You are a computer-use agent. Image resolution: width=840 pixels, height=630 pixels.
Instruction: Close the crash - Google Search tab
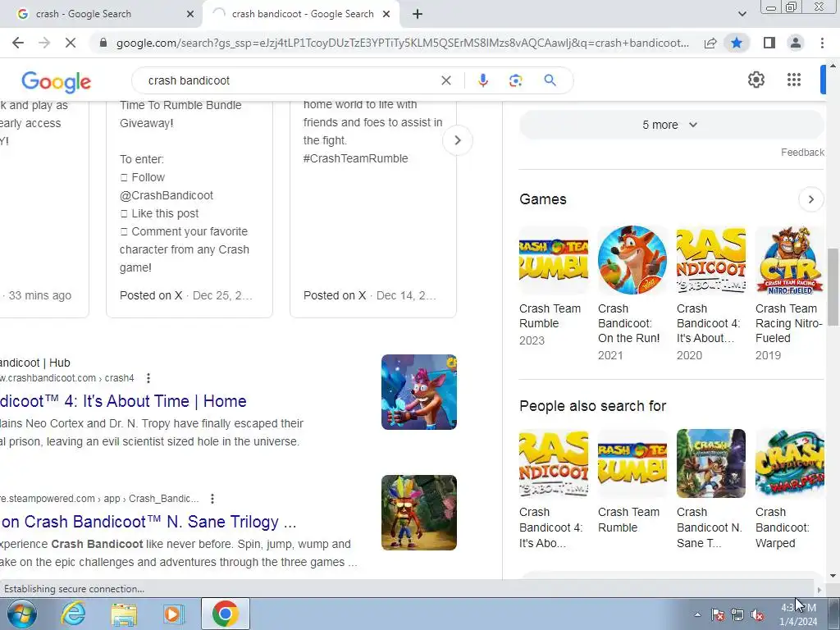(x=189, y=14)
